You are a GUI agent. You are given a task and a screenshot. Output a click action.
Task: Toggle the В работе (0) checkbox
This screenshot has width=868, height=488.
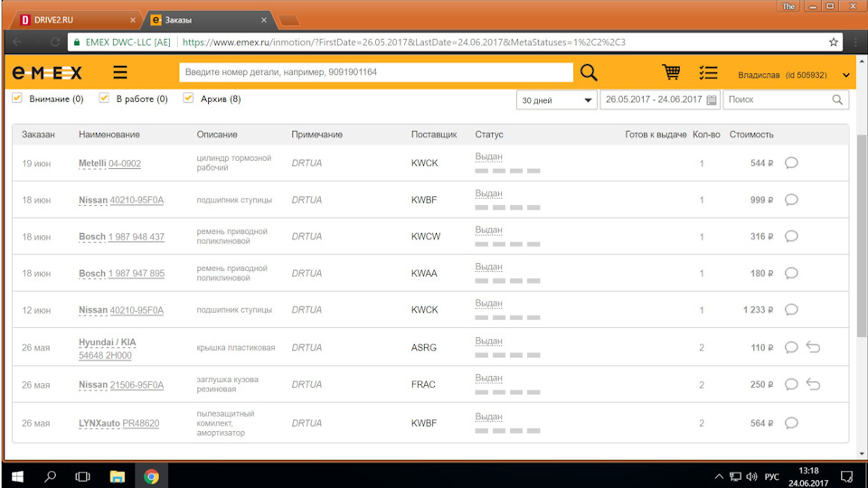(103, 98)
